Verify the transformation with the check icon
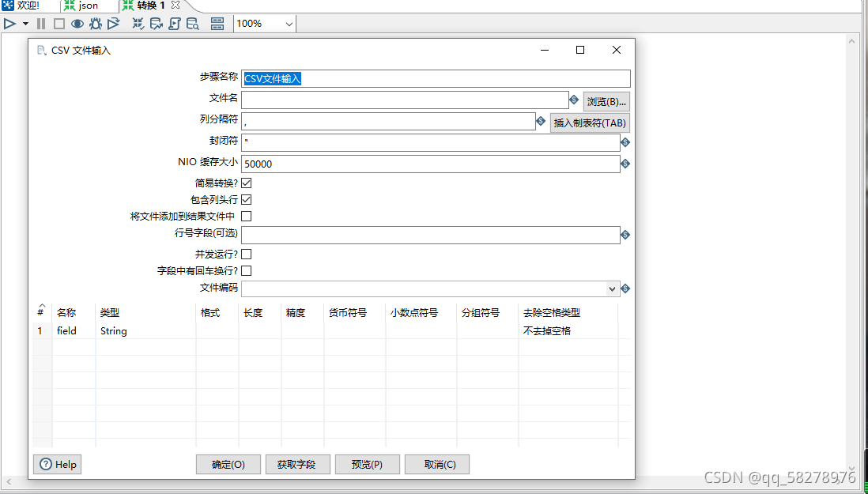 click(138, 23)
